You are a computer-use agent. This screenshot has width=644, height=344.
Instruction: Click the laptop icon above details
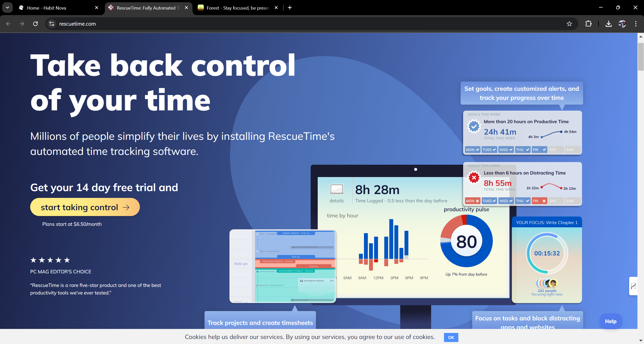(x=337, y=189)
